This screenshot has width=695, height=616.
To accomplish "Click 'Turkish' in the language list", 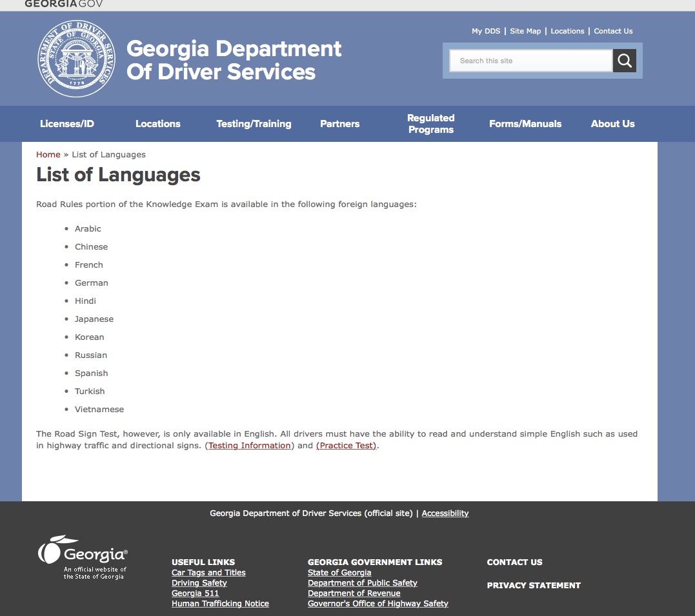I will (x=90, y=392).
